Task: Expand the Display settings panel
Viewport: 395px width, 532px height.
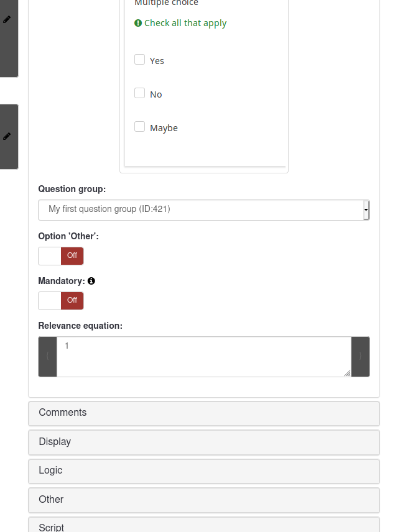Action: [204, 442]
